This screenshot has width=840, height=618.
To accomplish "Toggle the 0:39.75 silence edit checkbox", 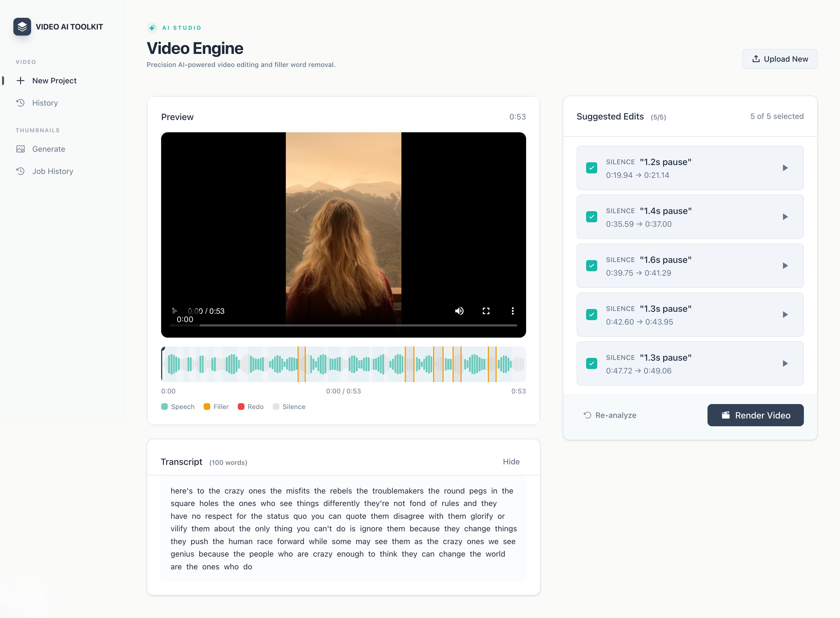I will 591,266.
